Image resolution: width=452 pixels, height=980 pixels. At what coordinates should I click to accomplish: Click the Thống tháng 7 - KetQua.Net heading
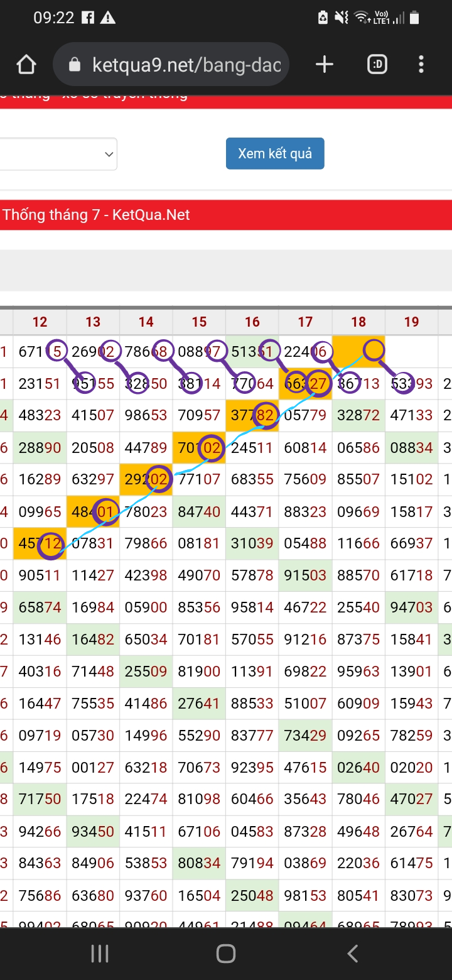(96, 215)
